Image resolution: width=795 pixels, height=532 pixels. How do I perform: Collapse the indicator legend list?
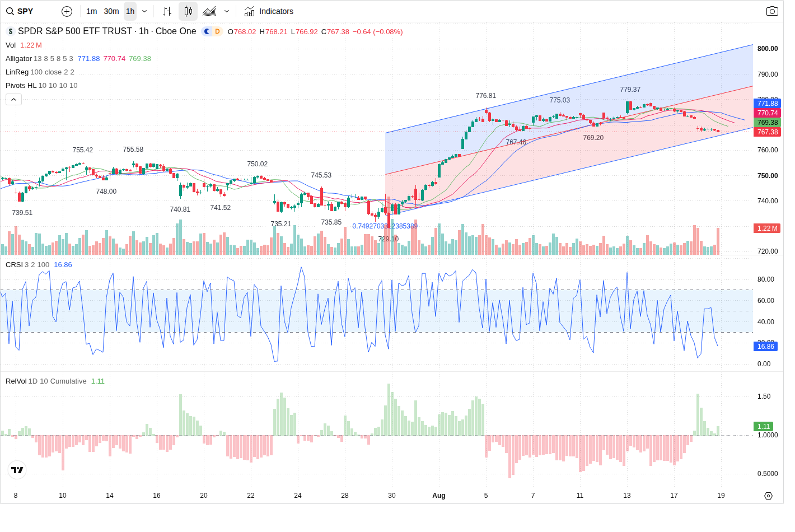pyautogui.click(x=13, y=99)
